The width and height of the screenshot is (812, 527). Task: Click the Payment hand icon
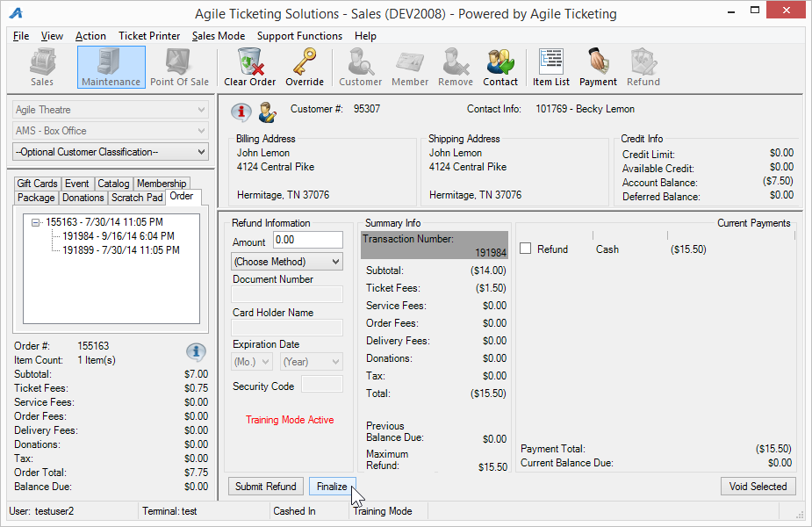tap(598, 68)
